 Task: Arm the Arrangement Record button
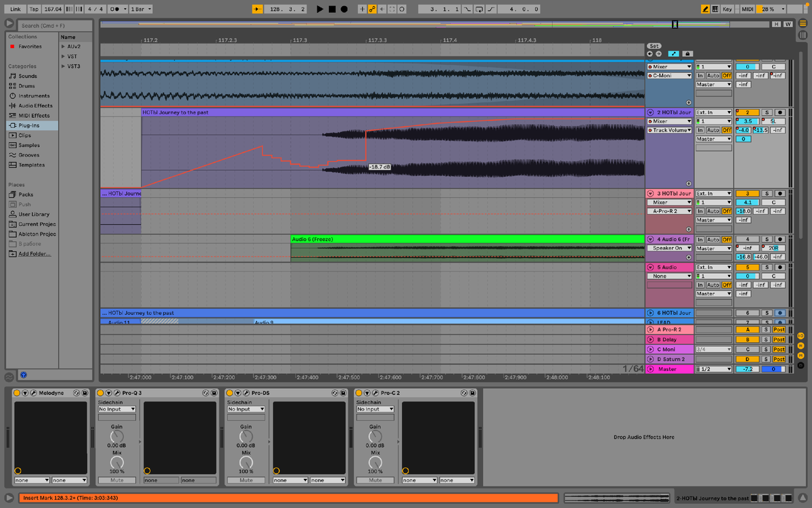(344, 9)
